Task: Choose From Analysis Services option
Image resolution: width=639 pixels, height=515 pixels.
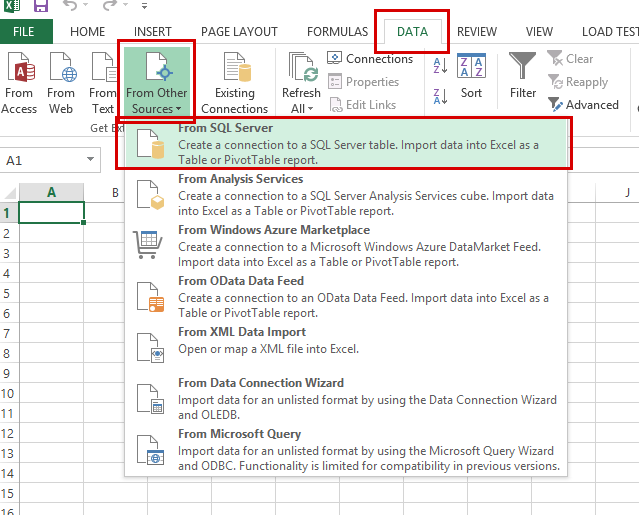Action: click(x=346, y=195)
